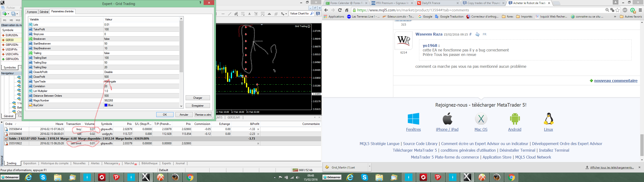Close order 355509680 with its x button
Image resolution: width=644 pixels, height=182 pixels.
point(258,134)
